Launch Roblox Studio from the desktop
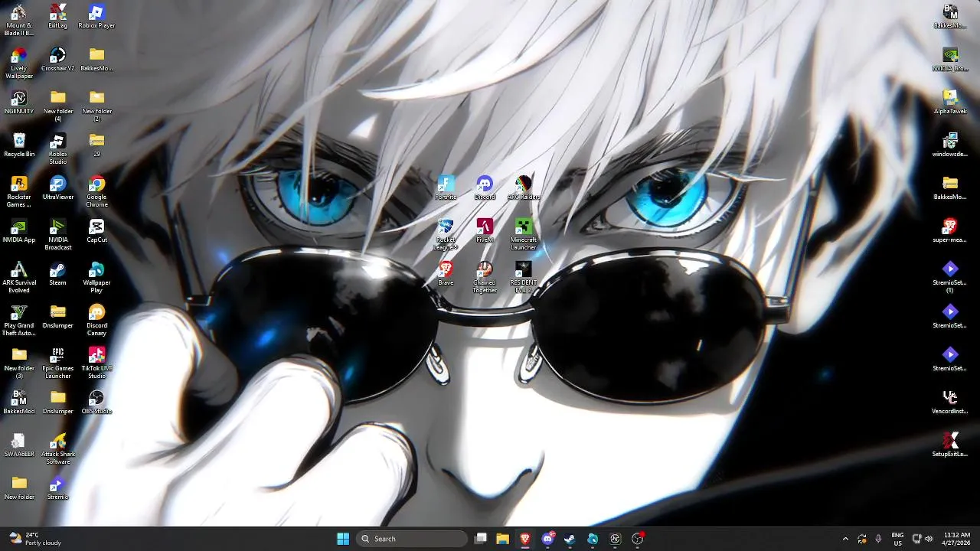 click(57, 149)
